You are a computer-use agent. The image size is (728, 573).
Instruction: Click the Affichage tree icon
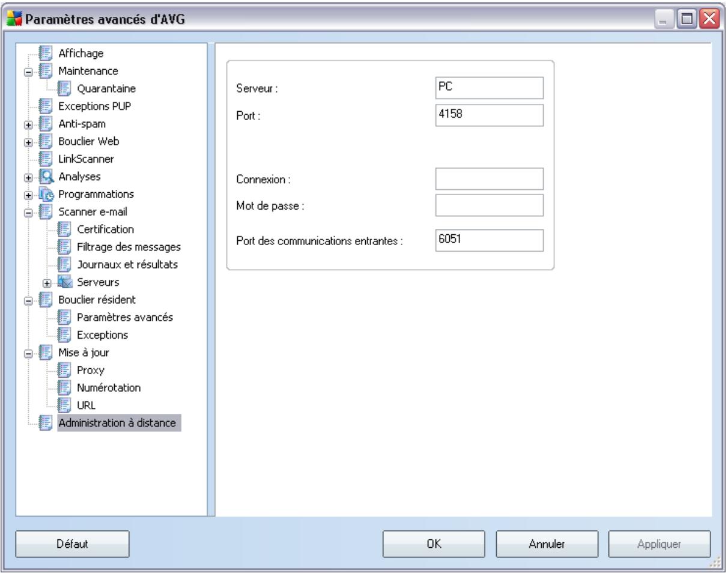click(44, 53)
